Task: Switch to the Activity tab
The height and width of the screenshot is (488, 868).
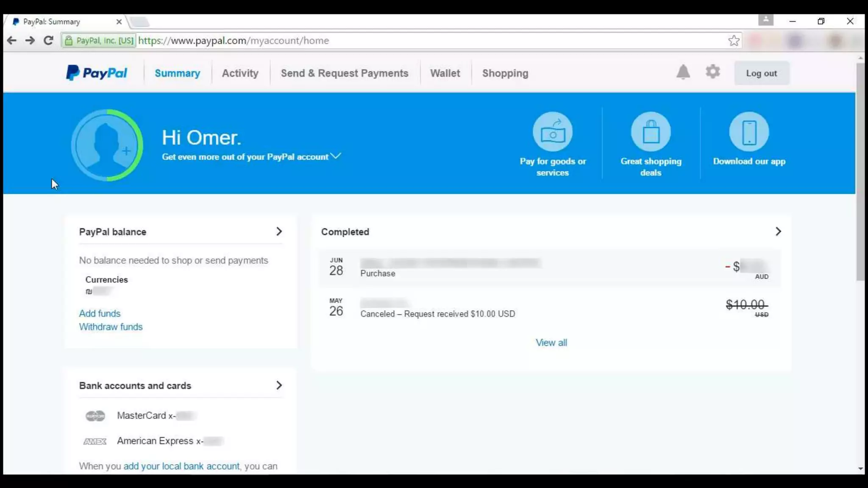Action: point(240,73)
